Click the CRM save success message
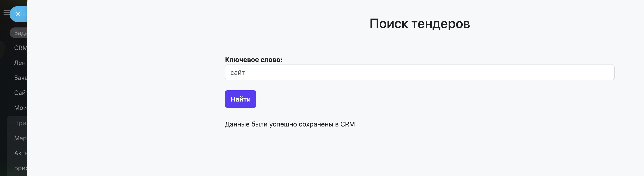 pos(290,124)
